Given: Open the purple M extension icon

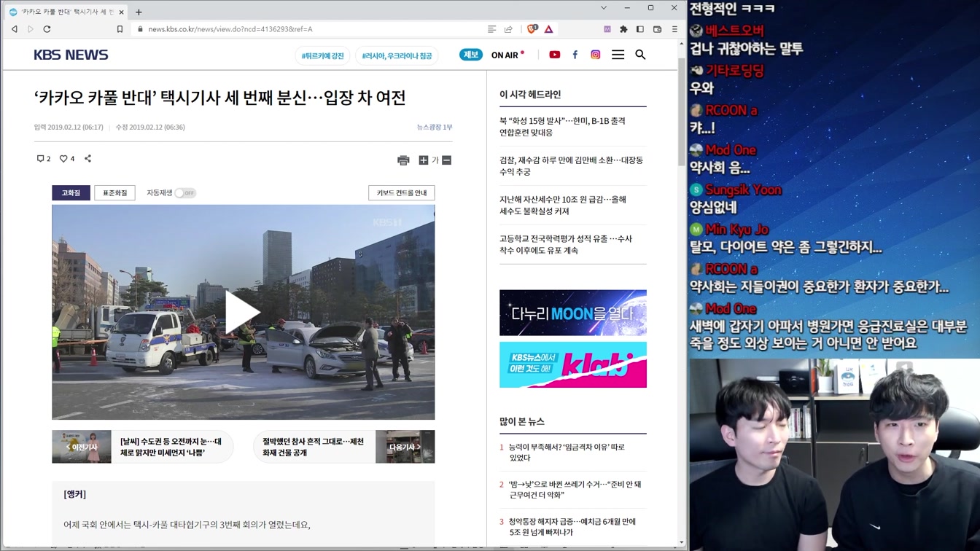Looking at the screenshot, I should click(607, 29).
